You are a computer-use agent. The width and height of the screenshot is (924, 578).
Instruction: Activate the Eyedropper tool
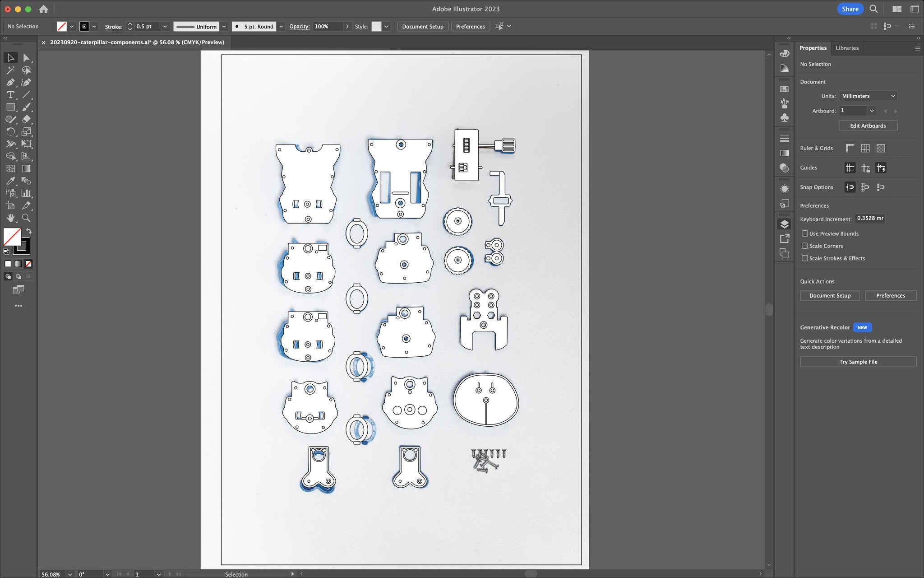click(10, 181)
